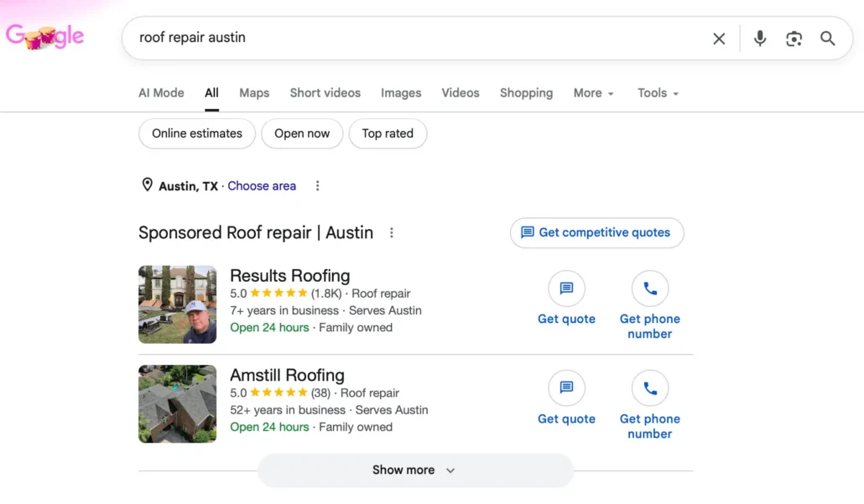864x504 pixels.
Task: Clear the search query with X icon
Action: (719, 39)
